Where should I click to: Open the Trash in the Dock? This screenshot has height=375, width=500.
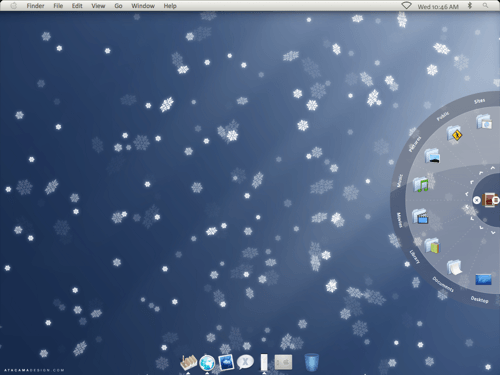tap(312, 362)
